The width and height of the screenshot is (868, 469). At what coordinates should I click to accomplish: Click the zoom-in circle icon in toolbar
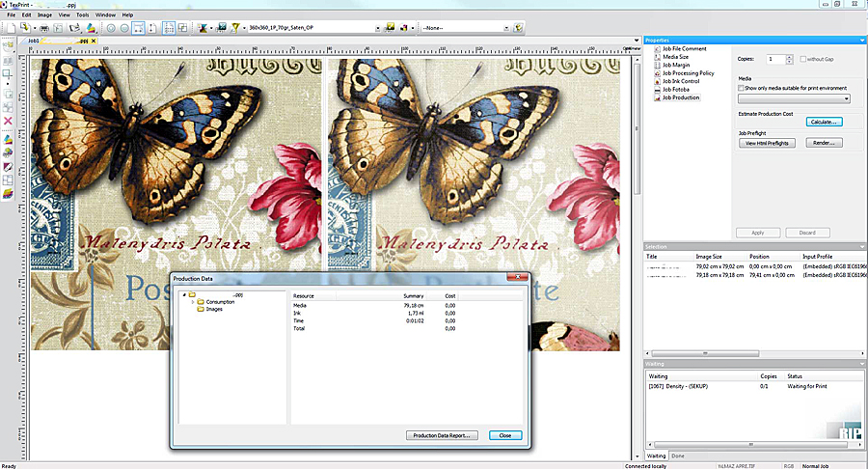click(x=111, y=28)
